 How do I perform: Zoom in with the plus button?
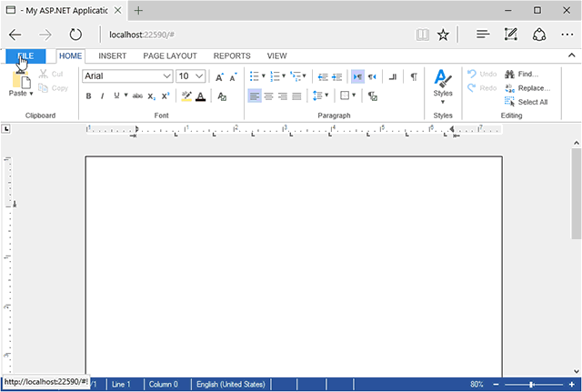pos(572,385)
